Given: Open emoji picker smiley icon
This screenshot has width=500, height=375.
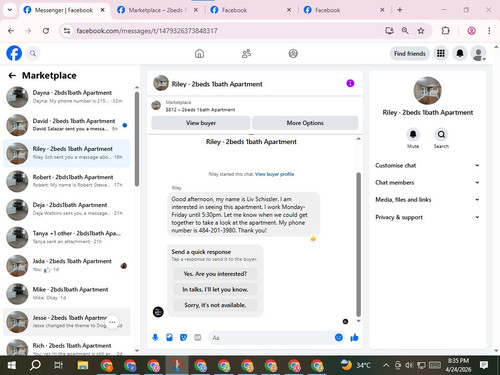Looking at the screenshot, I should [339, 338].
